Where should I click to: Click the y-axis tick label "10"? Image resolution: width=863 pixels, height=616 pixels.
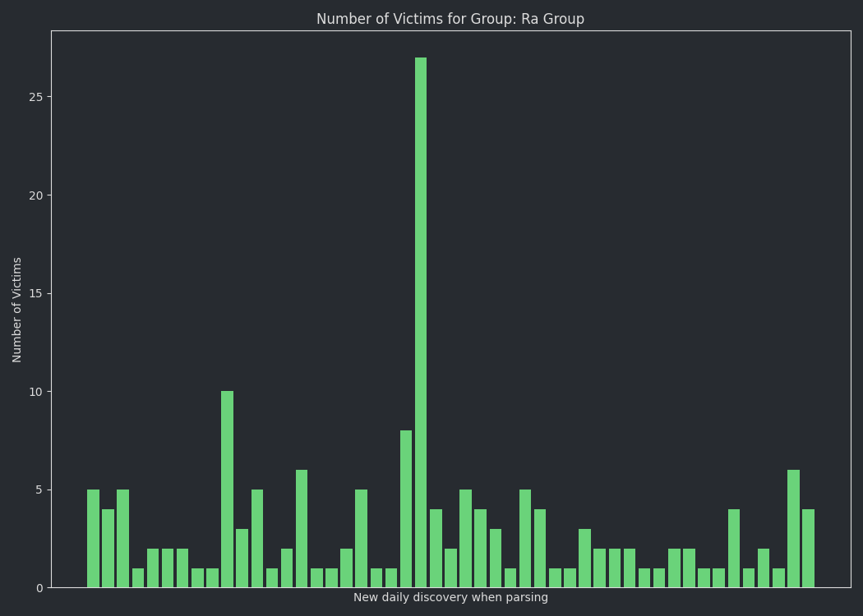(x=36, y=392)
